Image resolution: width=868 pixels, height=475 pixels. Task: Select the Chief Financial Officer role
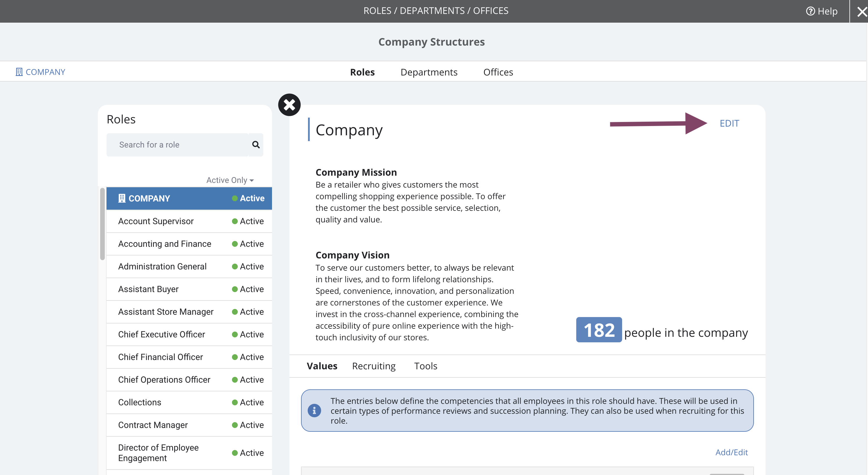point(189,357)
